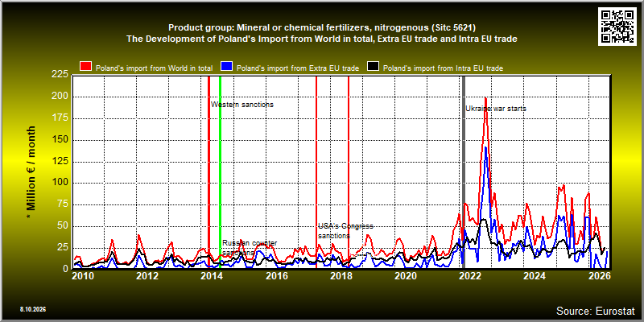
Task: Click the 2016 x-axis label
Action: [276, 276]
